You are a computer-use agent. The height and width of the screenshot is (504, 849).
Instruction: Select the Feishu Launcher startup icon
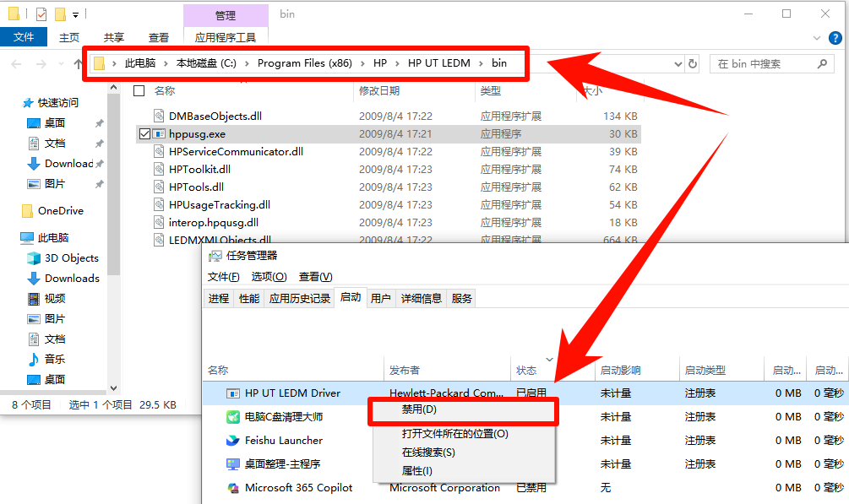point(233,441)
